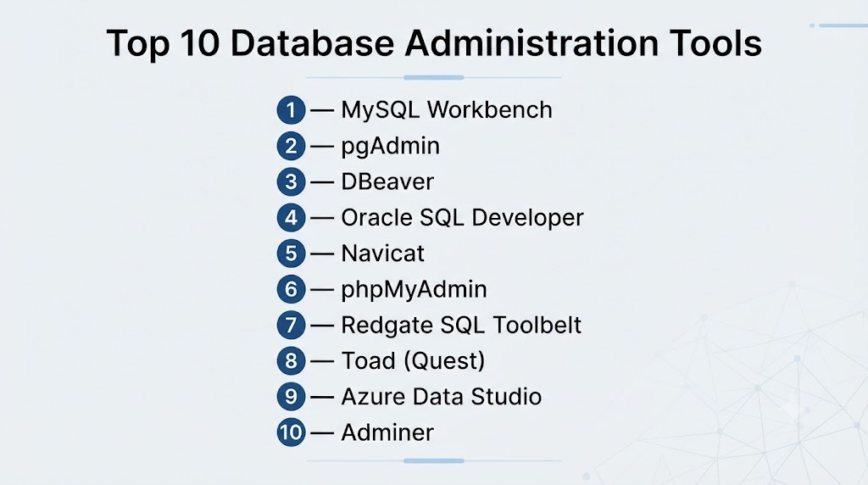Image resolution: width=868 pixels, height=485 pixels.
Task: Click the 'Adminer' list entry
Action: coord(387,432)
